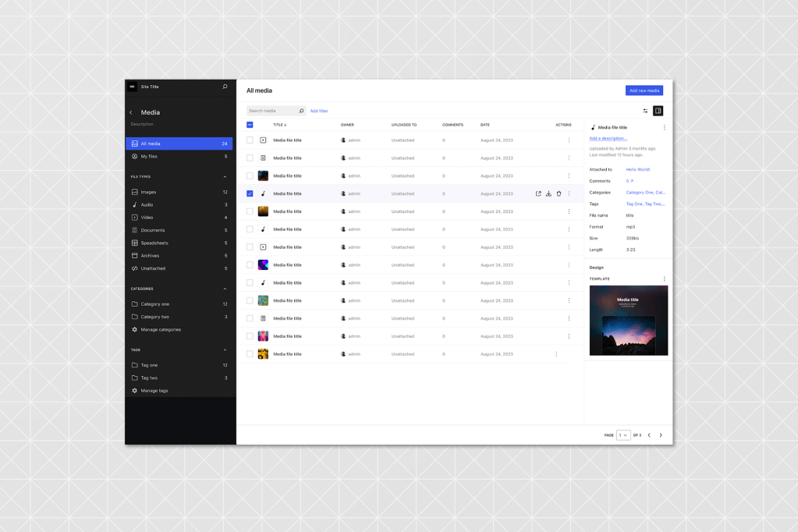Click the Add new media button
The image size is (798, 532).
point(644,90)
